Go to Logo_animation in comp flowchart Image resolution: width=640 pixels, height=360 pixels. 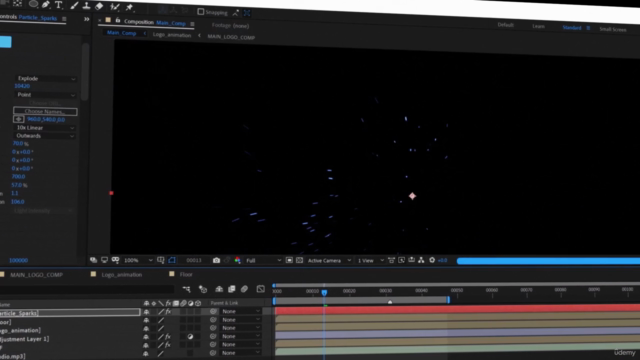pos(172,35)
